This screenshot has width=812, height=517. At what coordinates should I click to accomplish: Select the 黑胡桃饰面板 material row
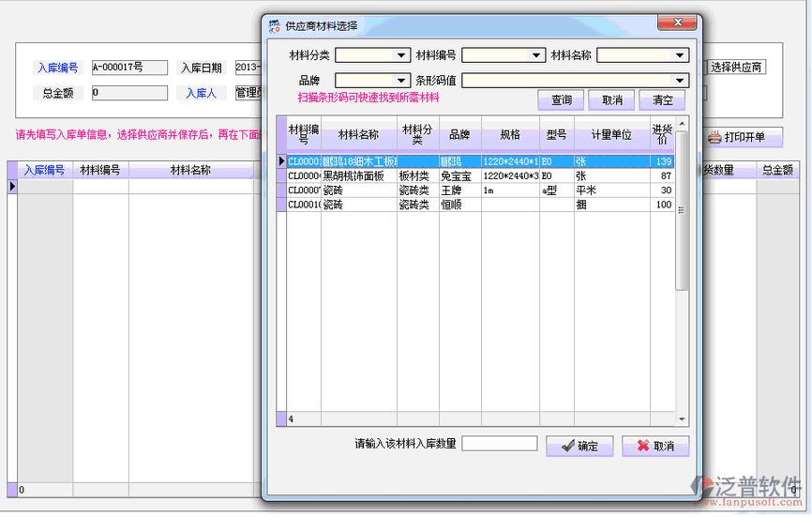[359, 175]
